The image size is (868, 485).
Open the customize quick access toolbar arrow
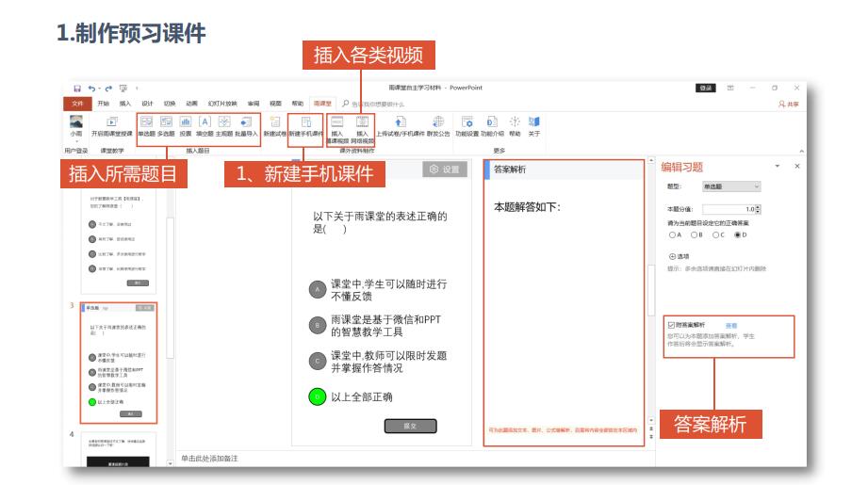(x=137, y=89)
